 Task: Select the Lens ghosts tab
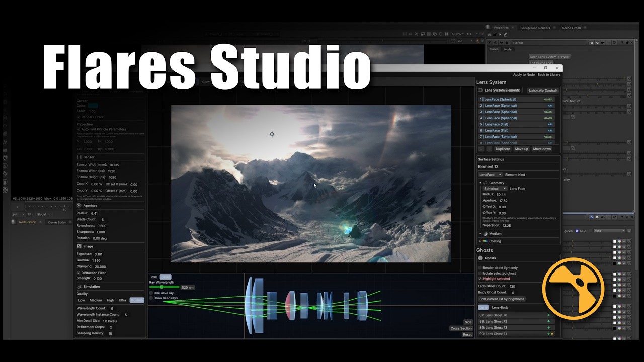(x=483, y=307)
